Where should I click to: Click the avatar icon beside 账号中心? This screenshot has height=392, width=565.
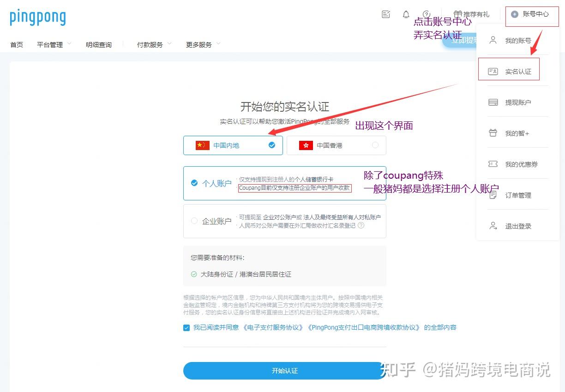pos(515,14)
